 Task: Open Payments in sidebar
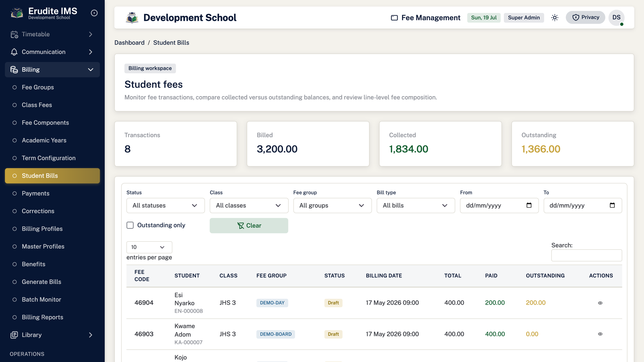[52, 193]
